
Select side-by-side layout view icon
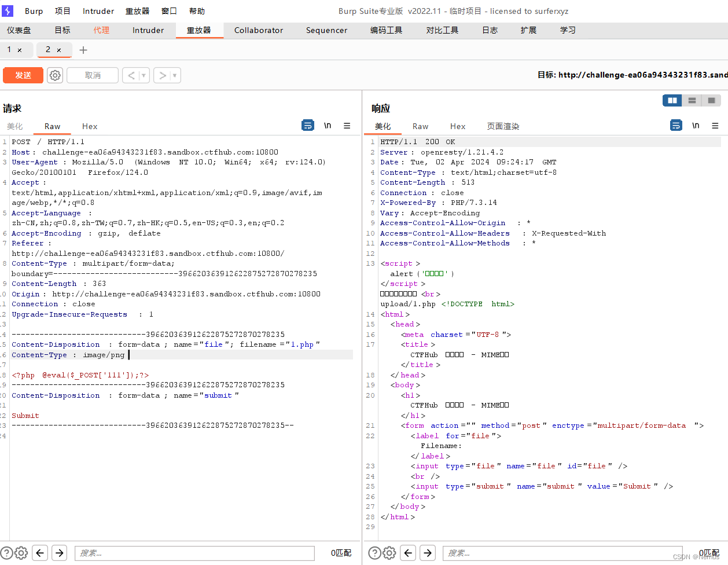pyautogui.click(x=672, y=101)
